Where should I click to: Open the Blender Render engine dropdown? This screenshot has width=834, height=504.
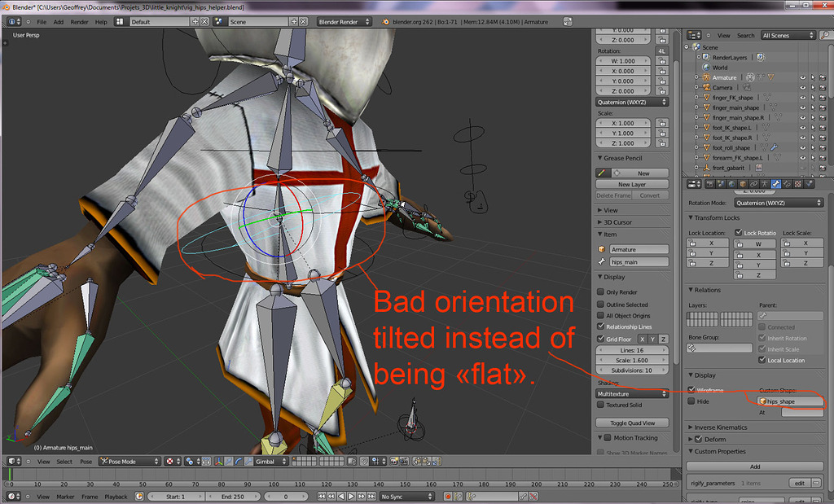345,22
